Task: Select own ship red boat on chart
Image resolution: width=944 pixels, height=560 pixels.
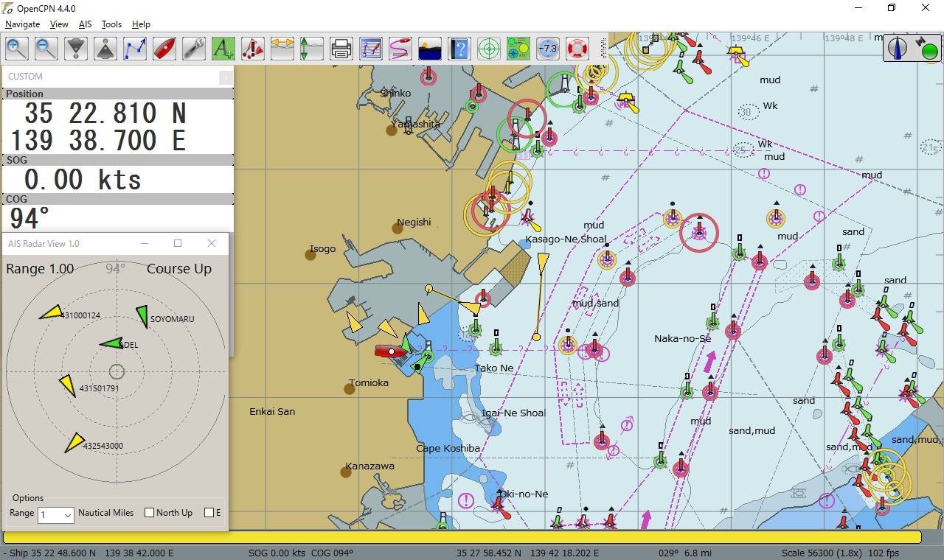Action: pos(390,351)
